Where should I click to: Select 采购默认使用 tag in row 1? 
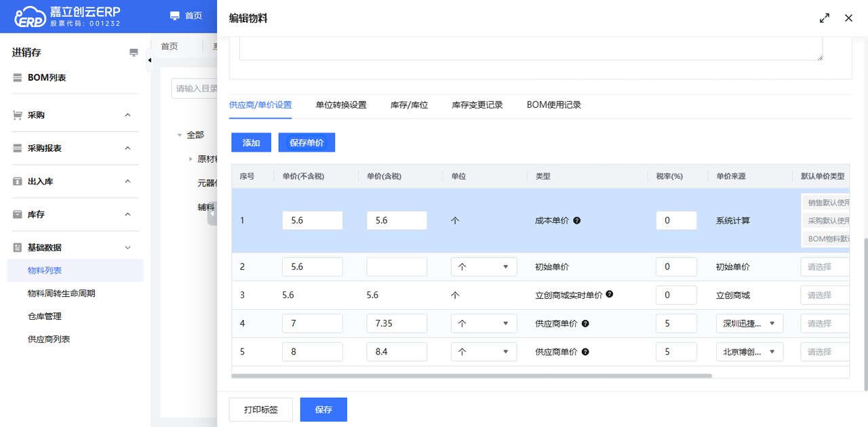[825, 221]
